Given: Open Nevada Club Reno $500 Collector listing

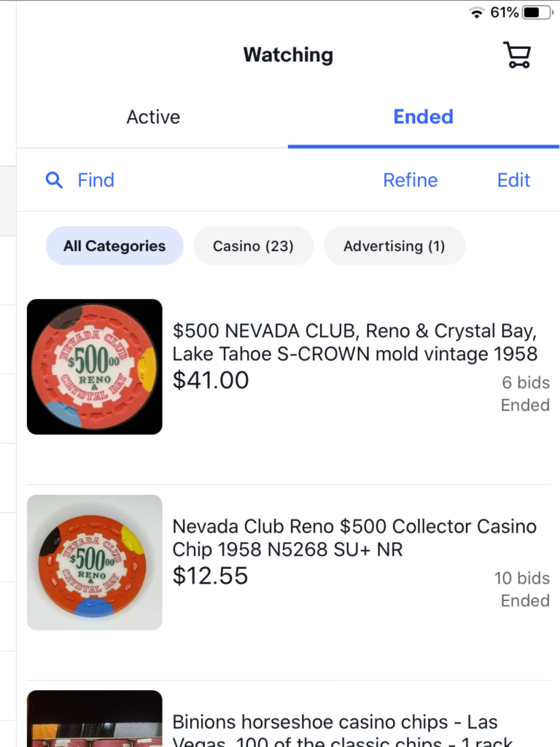Looking at the screenshot, I should (x=354, y=538).
